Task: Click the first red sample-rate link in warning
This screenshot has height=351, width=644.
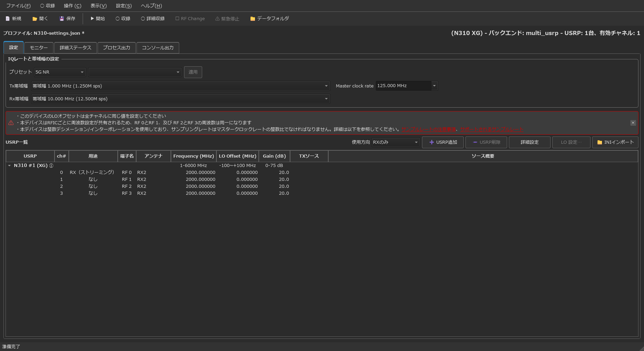Action: [430, 129]
